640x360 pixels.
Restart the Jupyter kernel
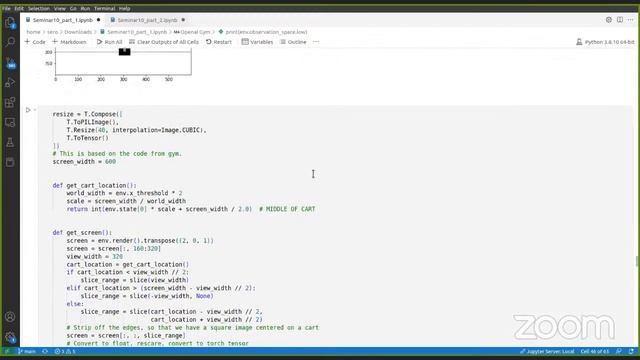tap(219, 42)
